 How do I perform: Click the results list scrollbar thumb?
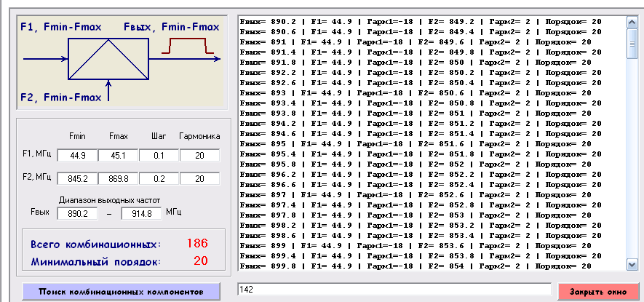pyautogui.click(x=632, y=44)
